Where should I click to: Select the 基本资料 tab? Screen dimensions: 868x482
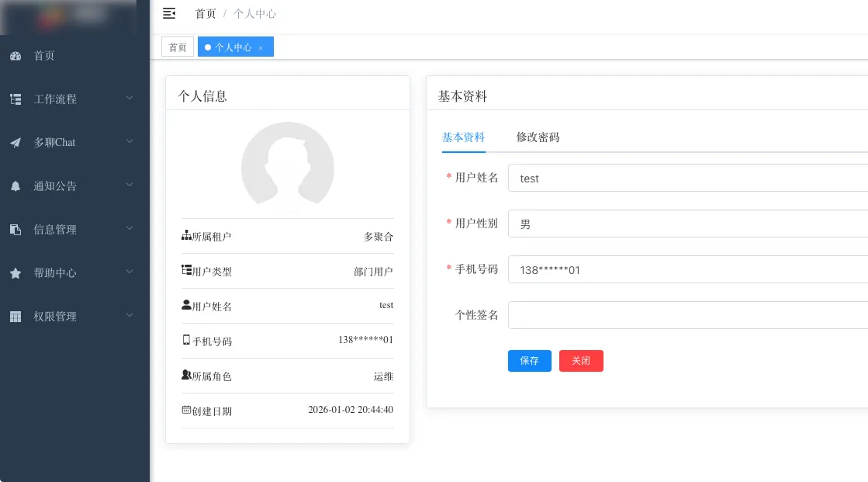[463, 137]
